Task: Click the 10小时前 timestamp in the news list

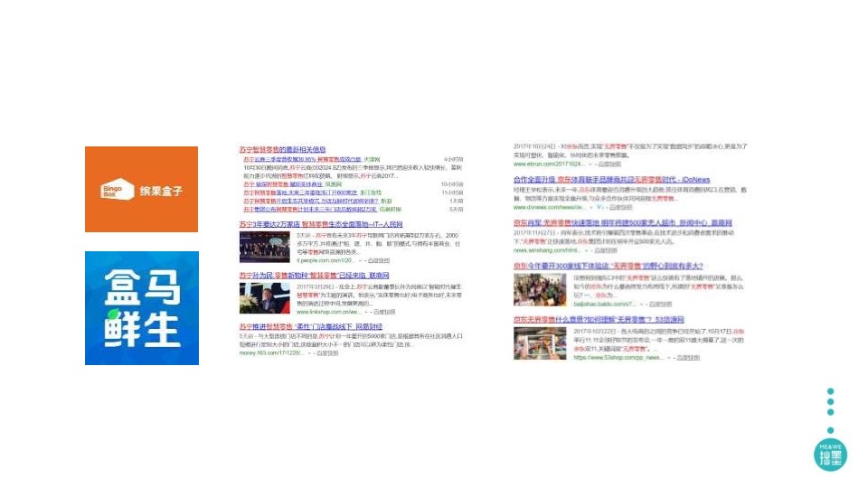Action: click(452, 184)
